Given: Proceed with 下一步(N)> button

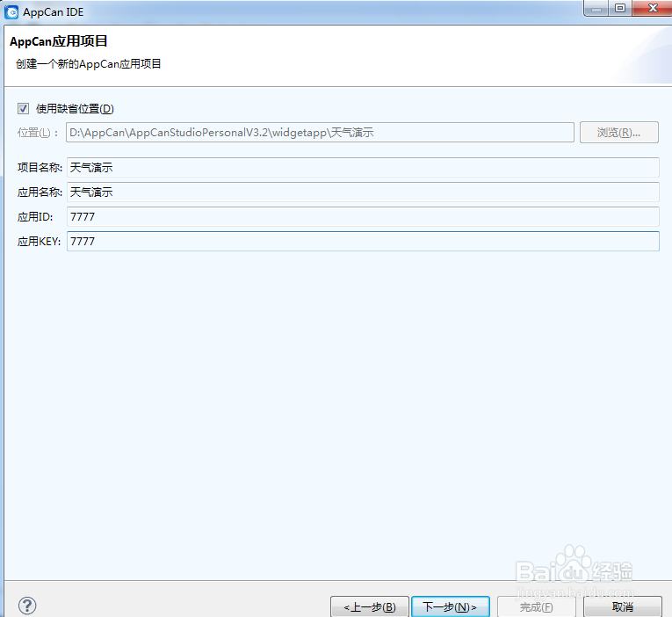Looking at the screenshot, I should pyautogui.click(x=450, y=606).
